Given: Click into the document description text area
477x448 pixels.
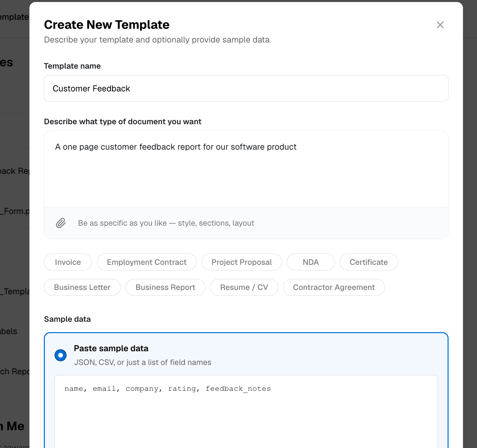Looking at the screenshot, I should [246, 169].
